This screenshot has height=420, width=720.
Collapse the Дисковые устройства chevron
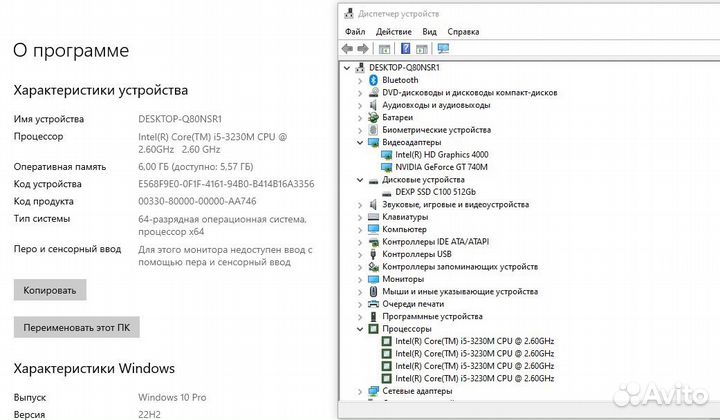point(360,180)
